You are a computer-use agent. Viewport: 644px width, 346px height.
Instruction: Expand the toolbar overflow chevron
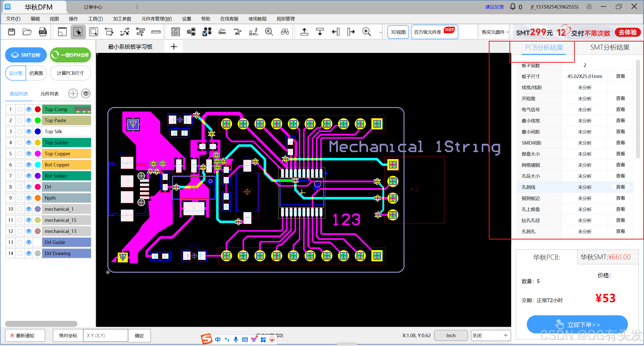coord(381,32)
